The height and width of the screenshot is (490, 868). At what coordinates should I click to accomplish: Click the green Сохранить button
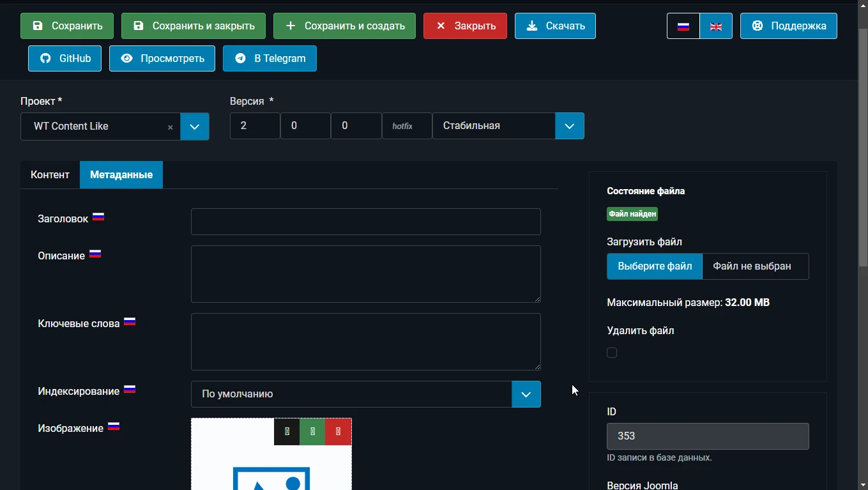tap(67, 26)
